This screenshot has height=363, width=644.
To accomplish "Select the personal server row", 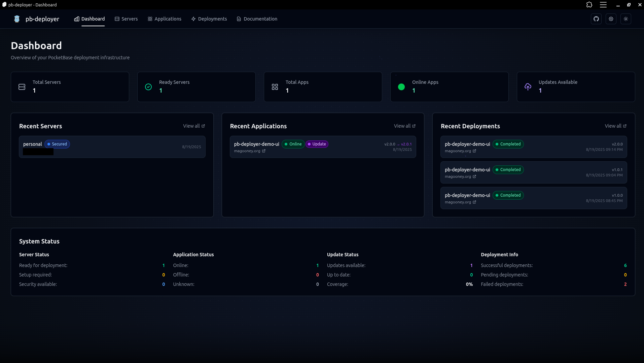I will [112, 147].
